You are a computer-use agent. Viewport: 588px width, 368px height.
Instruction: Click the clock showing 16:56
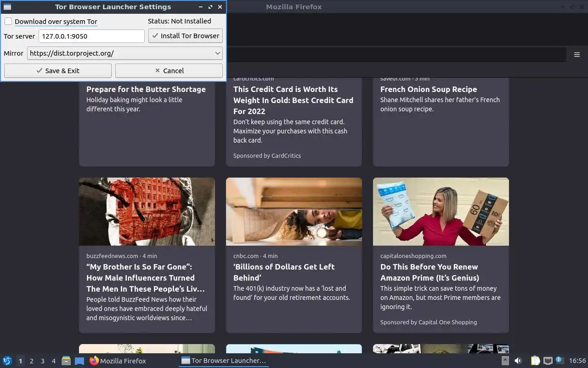577,361
